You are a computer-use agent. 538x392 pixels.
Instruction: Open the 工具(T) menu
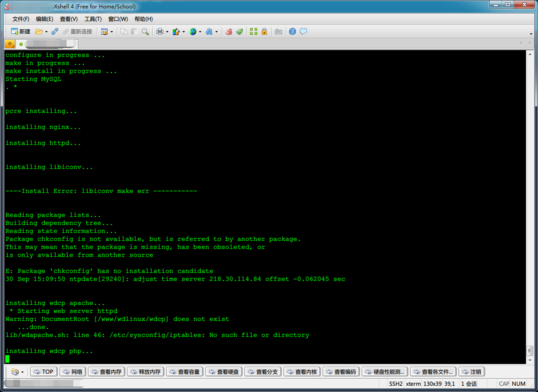(93, 19)
